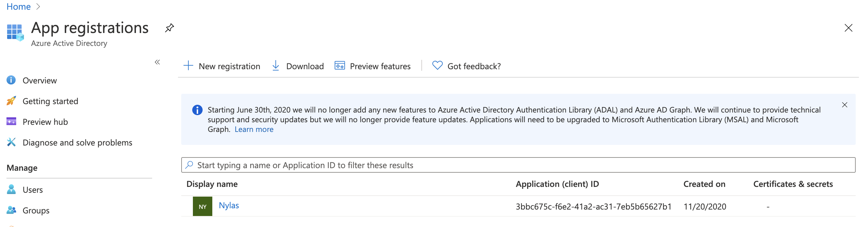This screenshot has width=868, height=227.
Task: Click the Diagnose and solve problems wrench icon
Action: pyautogui.click(x=11, y=142)
